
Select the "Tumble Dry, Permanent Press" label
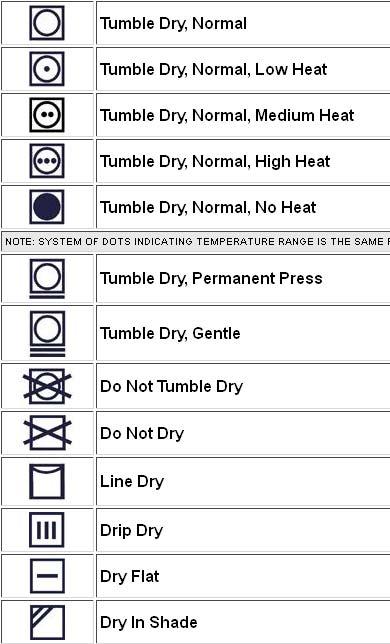211,278
